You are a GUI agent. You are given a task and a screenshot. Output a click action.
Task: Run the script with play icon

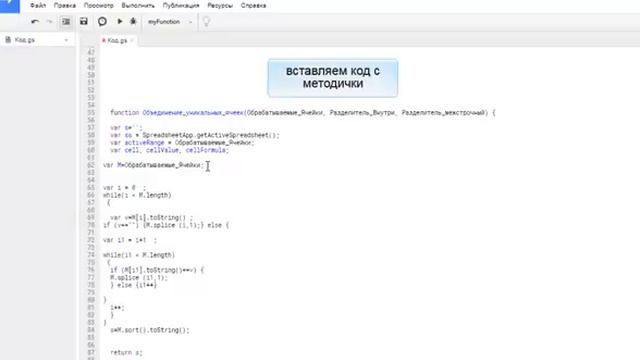120,21
